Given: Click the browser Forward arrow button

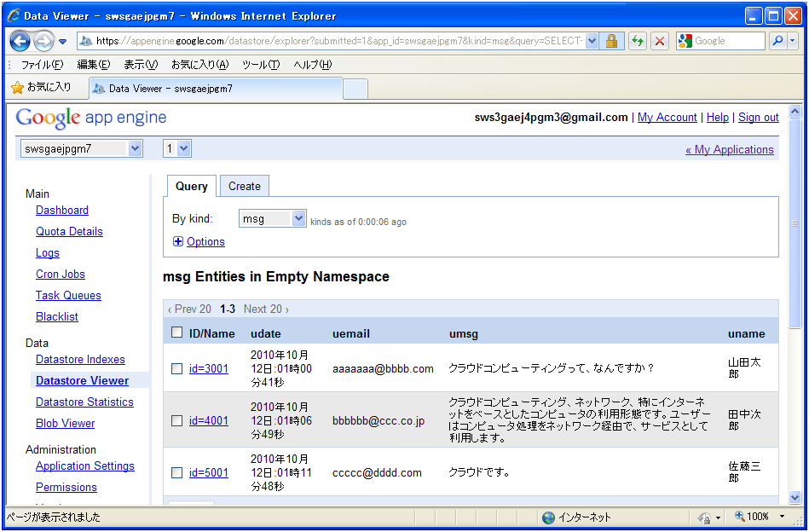Looking at the screenshot, I should point(43,41).
